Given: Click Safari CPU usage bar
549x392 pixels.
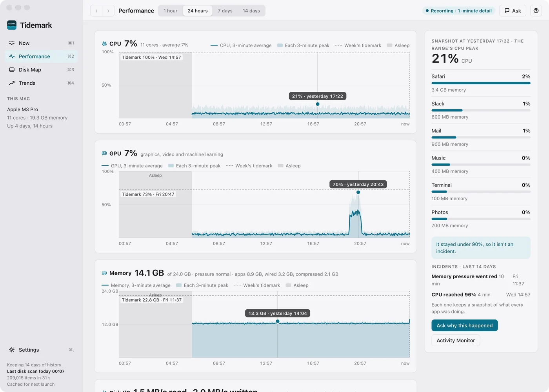Looking at the screenshot, I should (481, 83).
